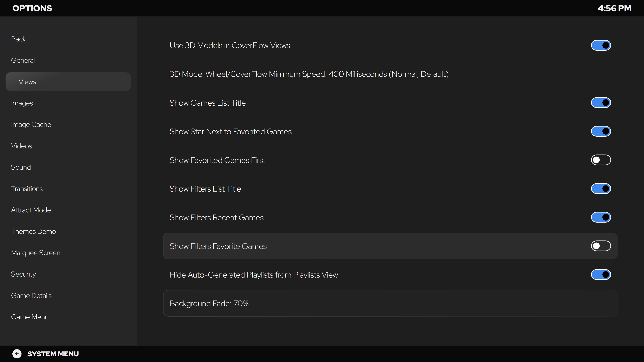Click the SYSTEM MENU label
Image resolution: width=644 pixels, height=362 pixels.
[x=53, y=354]
